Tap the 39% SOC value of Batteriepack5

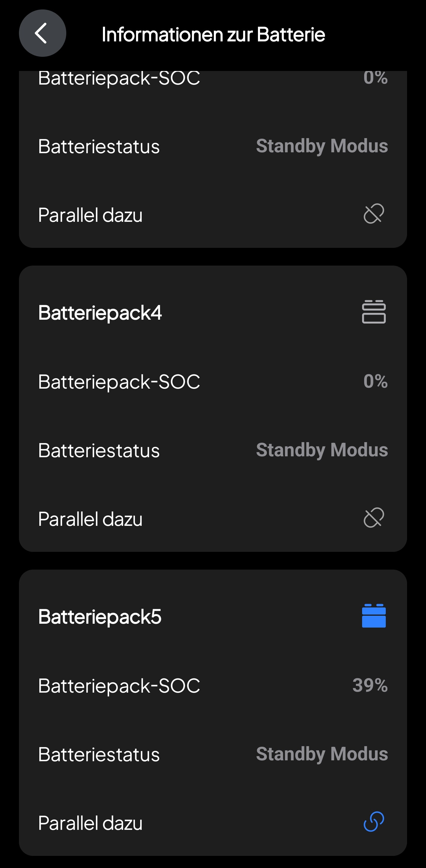click(x=370, y=685)
